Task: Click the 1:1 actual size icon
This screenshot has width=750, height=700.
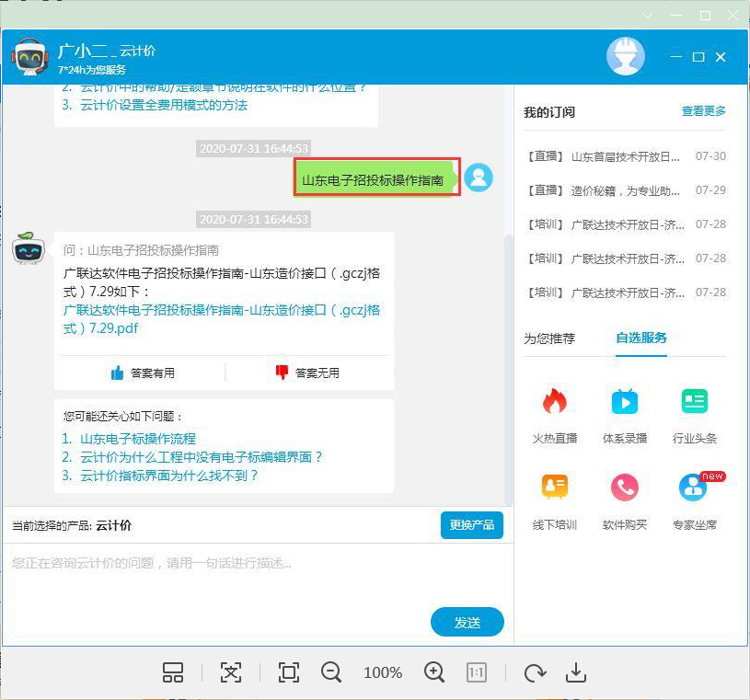Action: [476, 672]
